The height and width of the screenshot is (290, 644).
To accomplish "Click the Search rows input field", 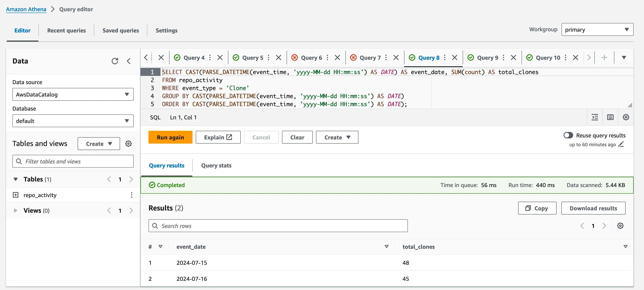I will (x=278, y=226).
